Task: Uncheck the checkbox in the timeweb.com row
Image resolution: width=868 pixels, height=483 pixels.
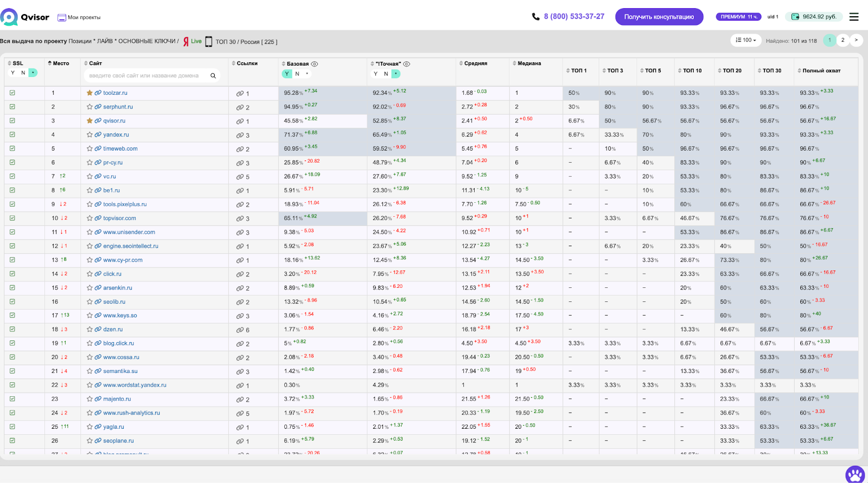Action: pos(12,149)
